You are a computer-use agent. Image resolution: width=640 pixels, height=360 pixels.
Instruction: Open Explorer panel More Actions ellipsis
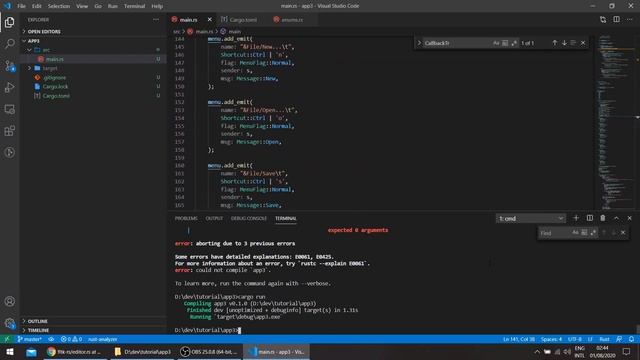(x=156, y=20)
